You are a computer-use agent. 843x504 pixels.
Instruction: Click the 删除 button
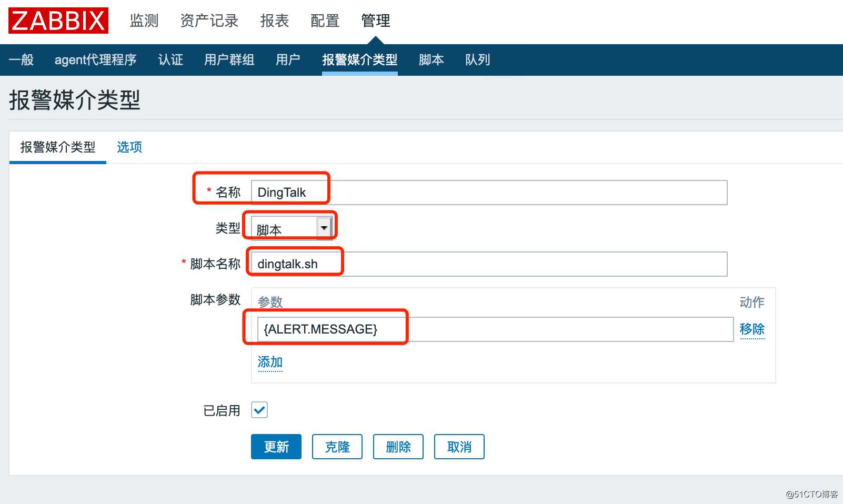(x=398, y=447)
